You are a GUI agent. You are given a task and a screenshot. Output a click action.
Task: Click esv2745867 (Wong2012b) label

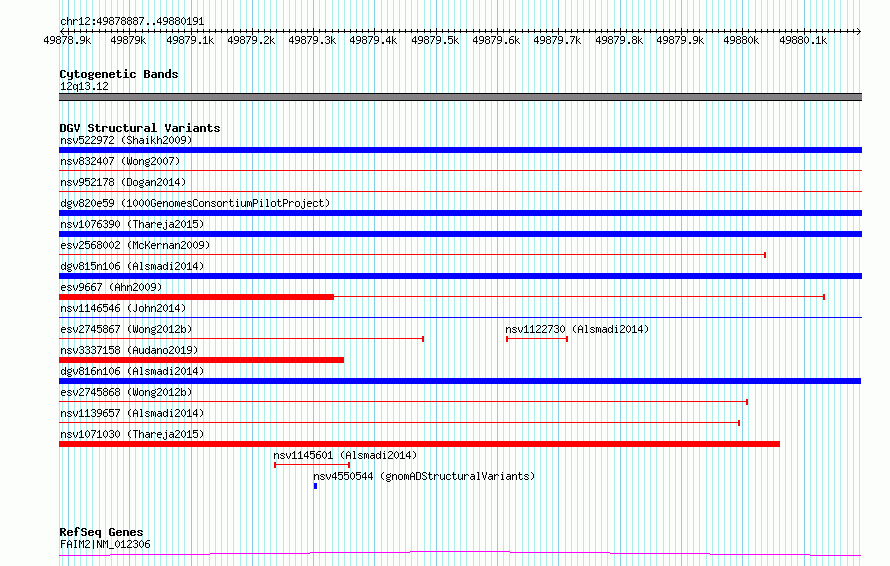pos(126,329)
